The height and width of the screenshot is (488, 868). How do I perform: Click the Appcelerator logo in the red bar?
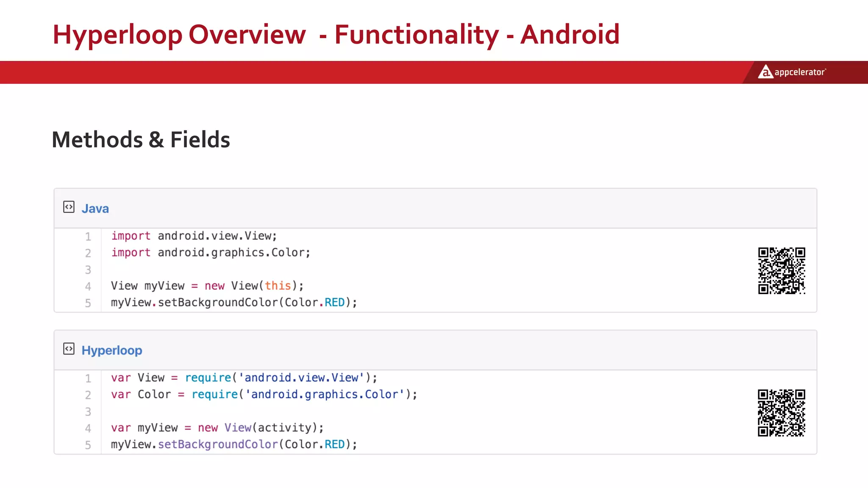(x=792, y=72)
